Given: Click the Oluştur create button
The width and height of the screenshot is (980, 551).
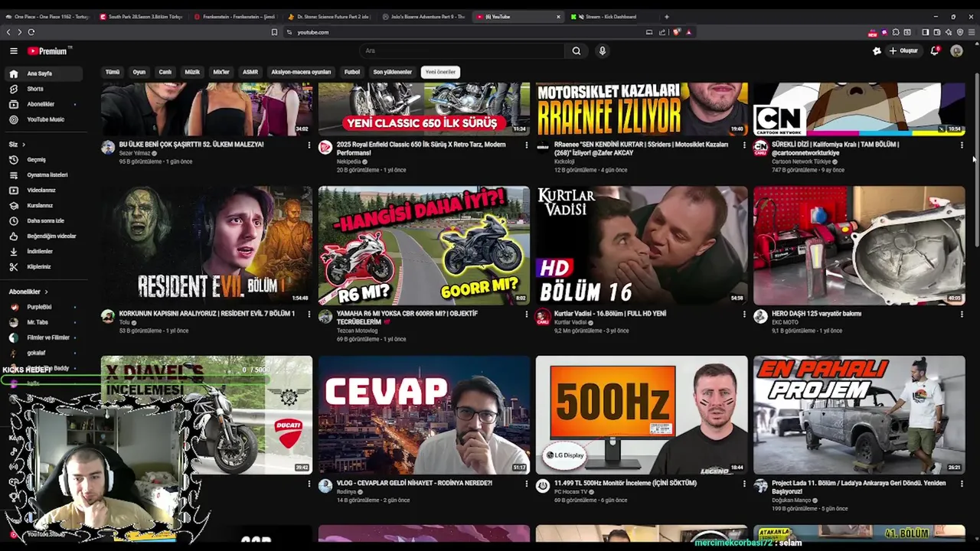Looking at the screenshot, I should tap(903, 51).
